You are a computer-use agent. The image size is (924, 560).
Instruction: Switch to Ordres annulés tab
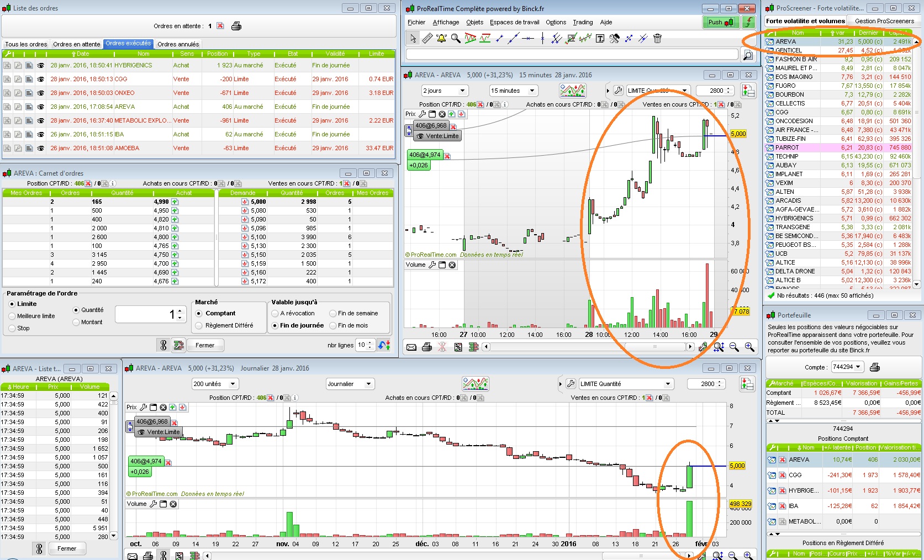(178, 44)
